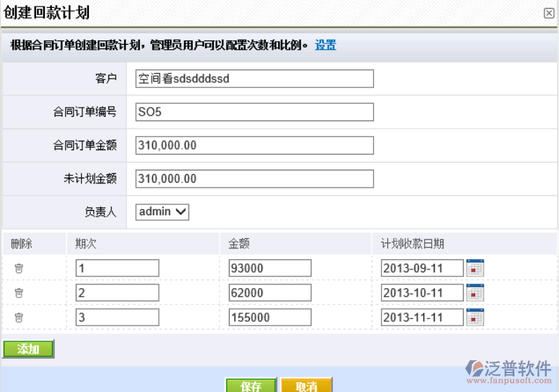Open calendar picker for 2013-11-11 date

(x=475, y=317)
